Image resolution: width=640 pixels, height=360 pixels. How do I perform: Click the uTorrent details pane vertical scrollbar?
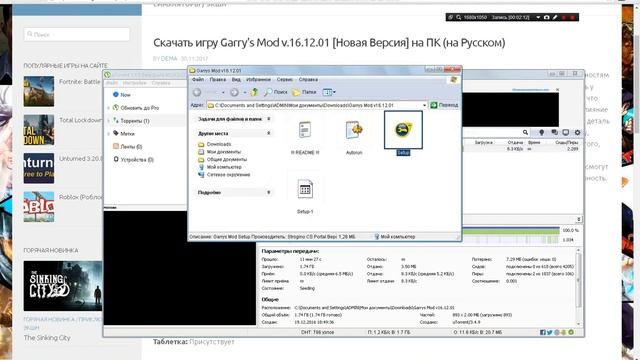click(578, 288)
